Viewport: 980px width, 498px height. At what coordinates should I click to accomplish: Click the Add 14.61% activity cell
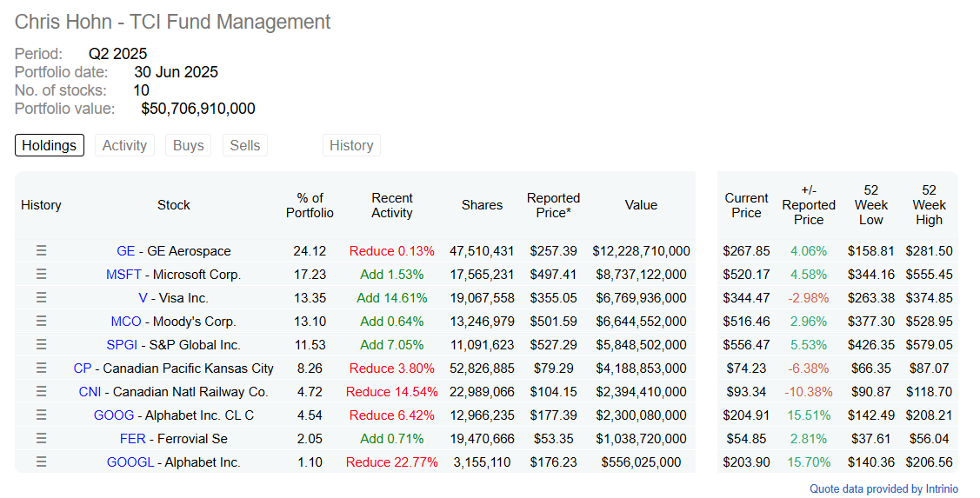click(392, 298)
